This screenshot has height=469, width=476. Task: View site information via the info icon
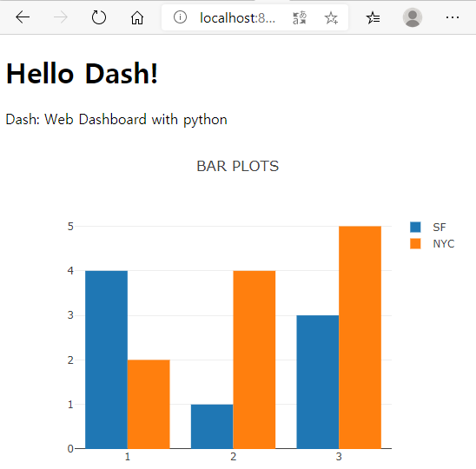(x=180, y=17)
